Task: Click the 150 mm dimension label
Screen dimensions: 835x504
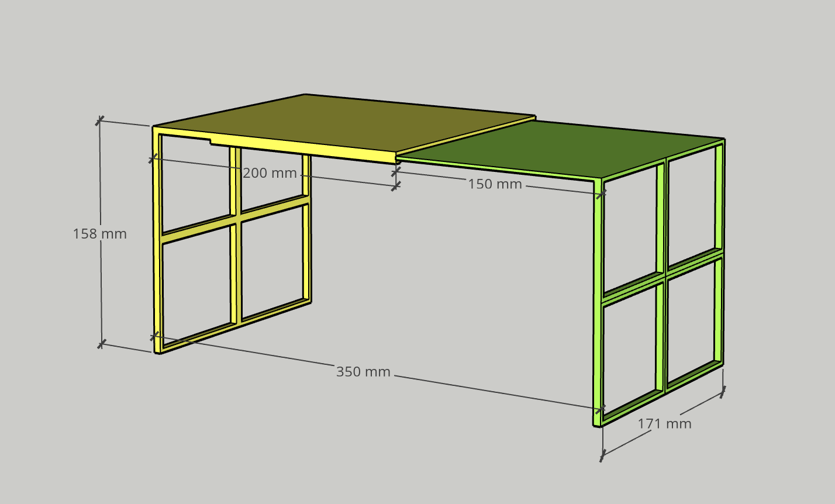Action: [x=495, y=184]
